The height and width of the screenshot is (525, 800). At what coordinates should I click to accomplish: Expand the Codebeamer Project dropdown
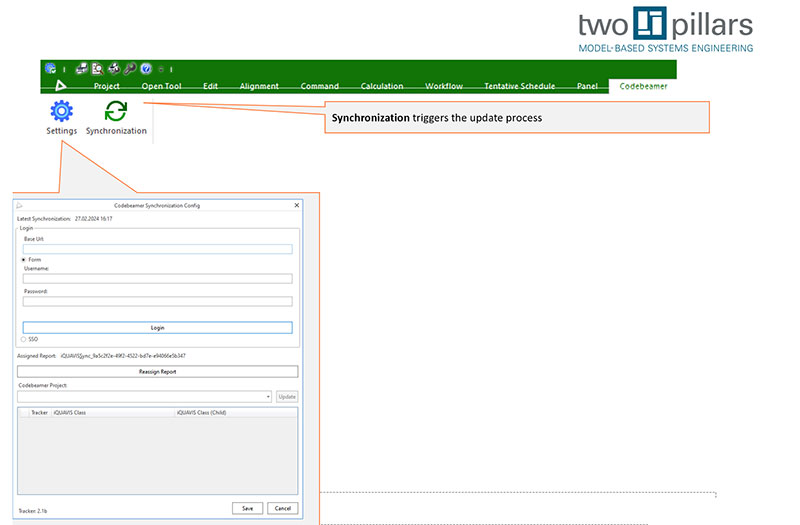pyautogui.click(x=268, y=397)
